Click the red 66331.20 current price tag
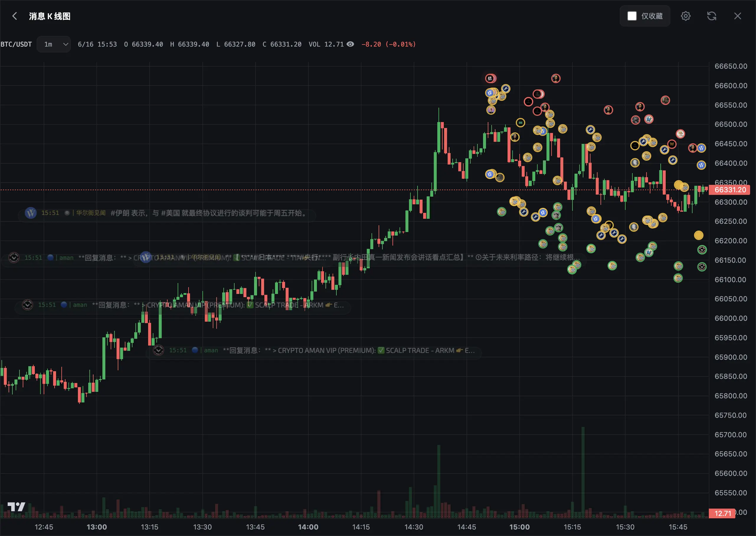Screen dimensions: 756x536 point(729,190)
